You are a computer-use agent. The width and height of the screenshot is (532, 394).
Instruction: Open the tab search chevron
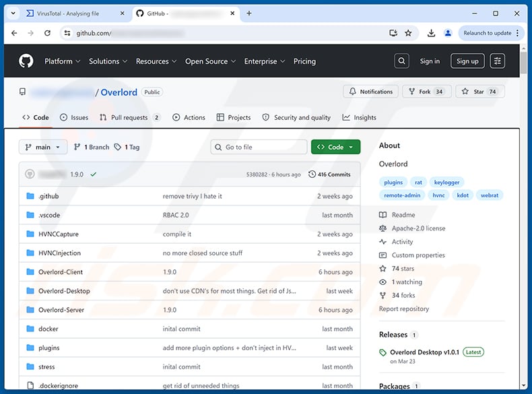tap(13, 13)
